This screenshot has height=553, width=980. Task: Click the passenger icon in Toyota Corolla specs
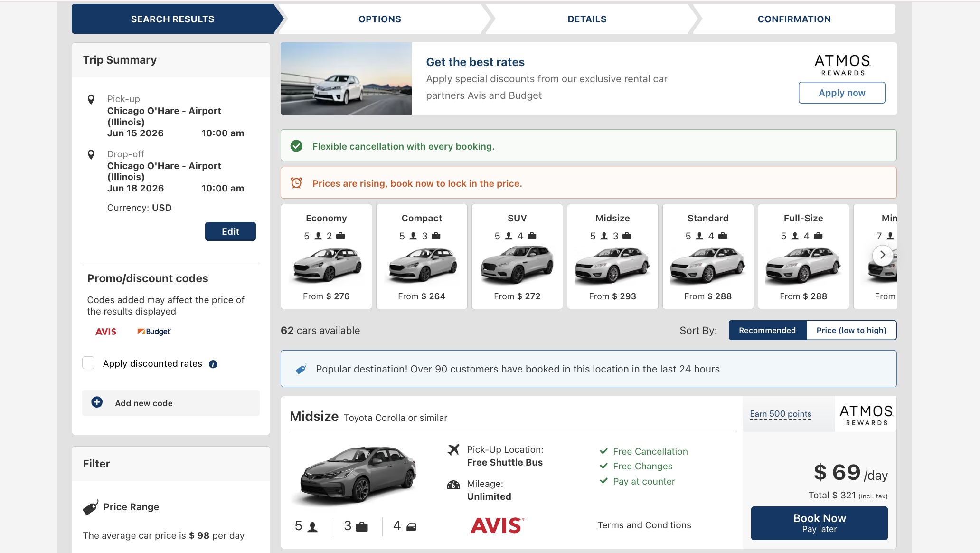click(x=312, y=527)
